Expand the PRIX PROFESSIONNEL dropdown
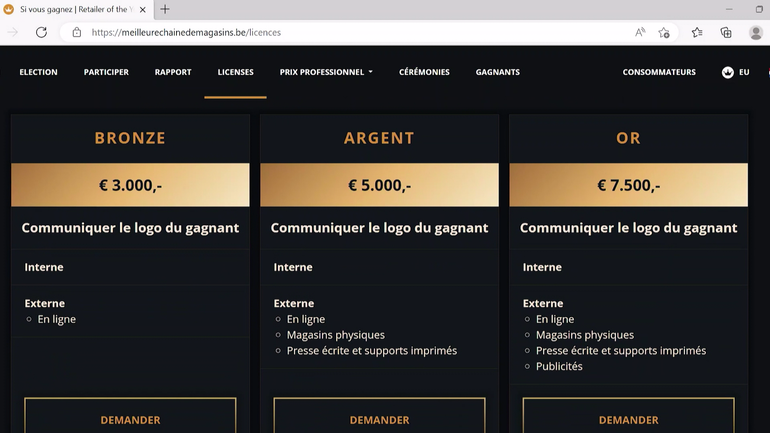770x433 pixels. pyautogui.click(x=326, y=72)
